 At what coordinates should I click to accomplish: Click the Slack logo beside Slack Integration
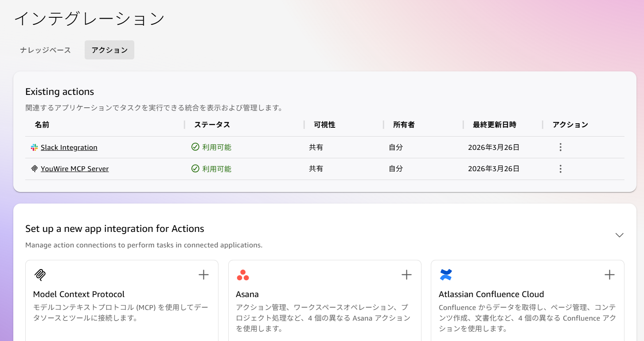(x=34, y=147)
